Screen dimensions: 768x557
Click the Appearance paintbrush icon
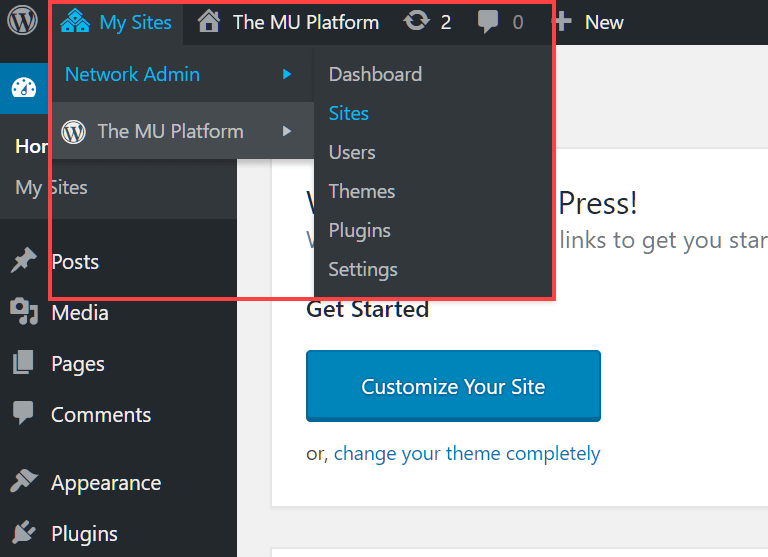point(24,483)
